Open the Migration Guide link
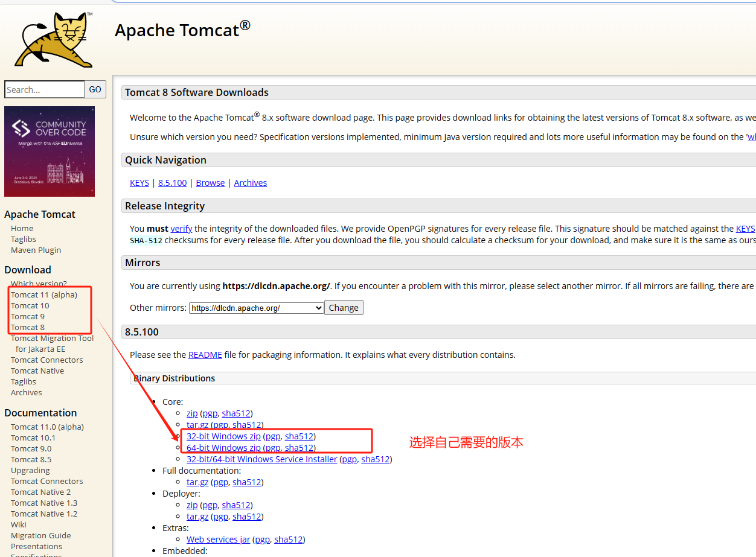Image resolution: width=756 pixels, height=557 pixels. [41, 536]
